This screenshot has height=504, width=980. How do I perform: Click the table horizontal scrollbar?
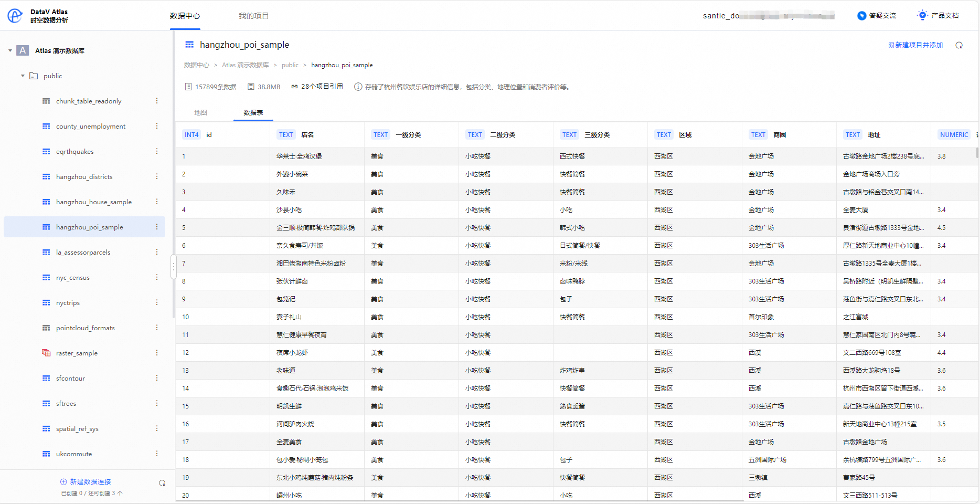pos(460,501)
